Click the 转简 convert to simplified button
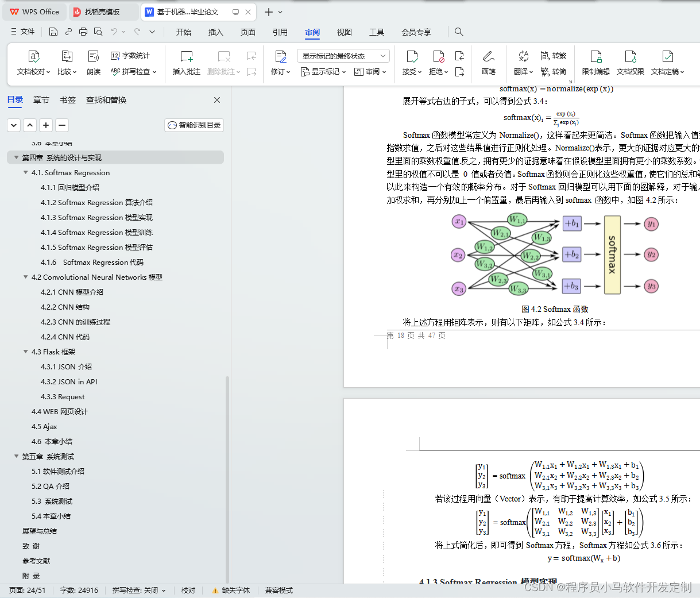The width and height of the screenshot is (700, 598). pos(554,72)
